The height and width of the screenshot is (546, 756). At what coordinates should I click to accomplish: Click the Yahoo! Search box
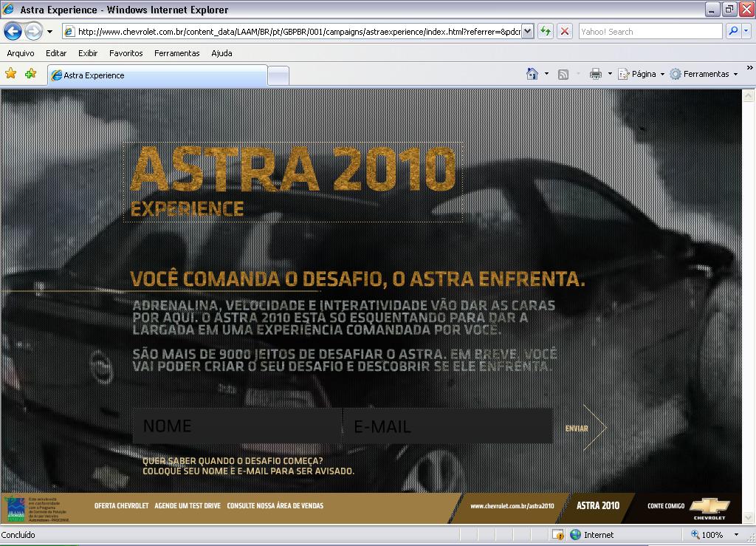[x=650, y=32]
